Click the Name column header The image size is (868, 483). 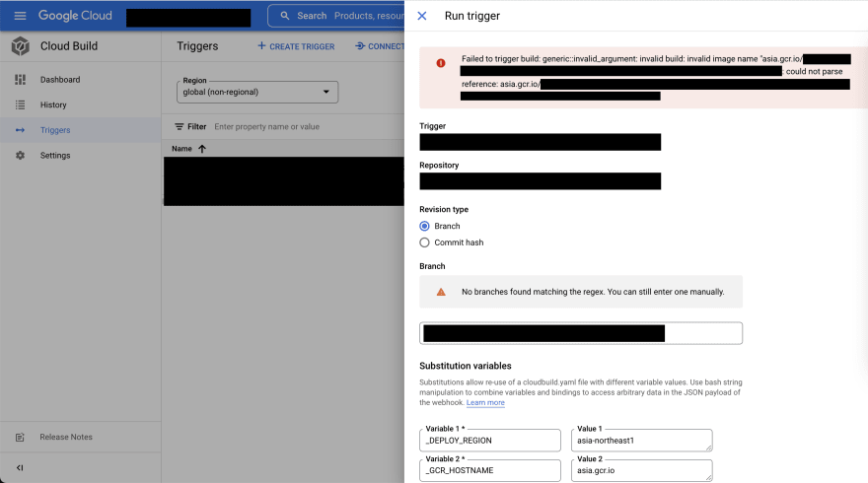click(181, 149)
